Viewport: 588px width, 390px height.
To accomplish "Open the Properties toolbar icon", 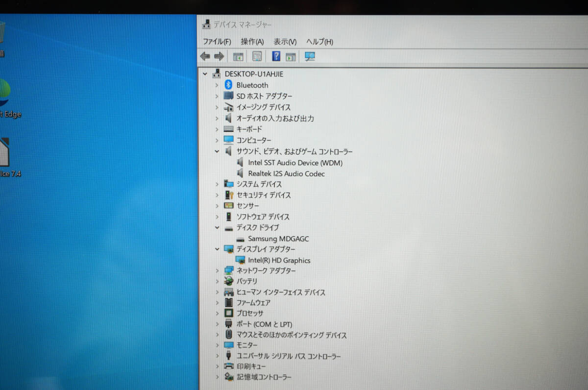I will pyautogui.click(x=257, y=57).
